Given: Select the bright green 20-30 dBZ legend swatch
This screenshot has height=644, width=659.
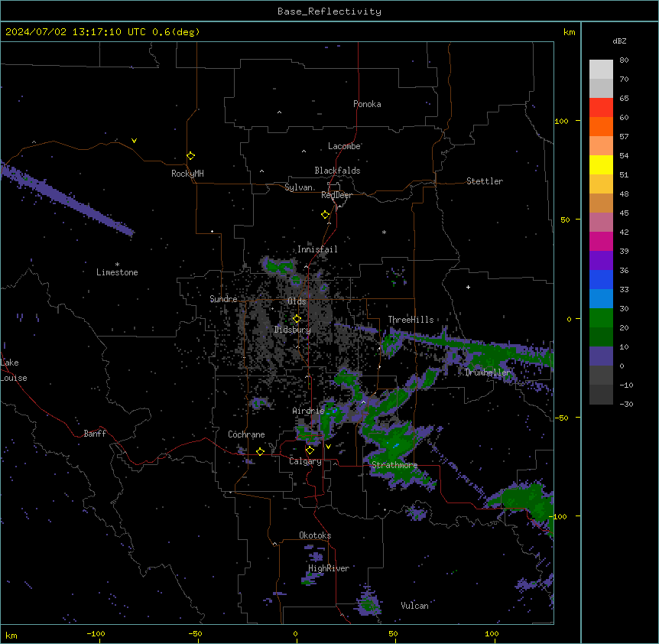Looking at the screenshot, I should (601, 318).
